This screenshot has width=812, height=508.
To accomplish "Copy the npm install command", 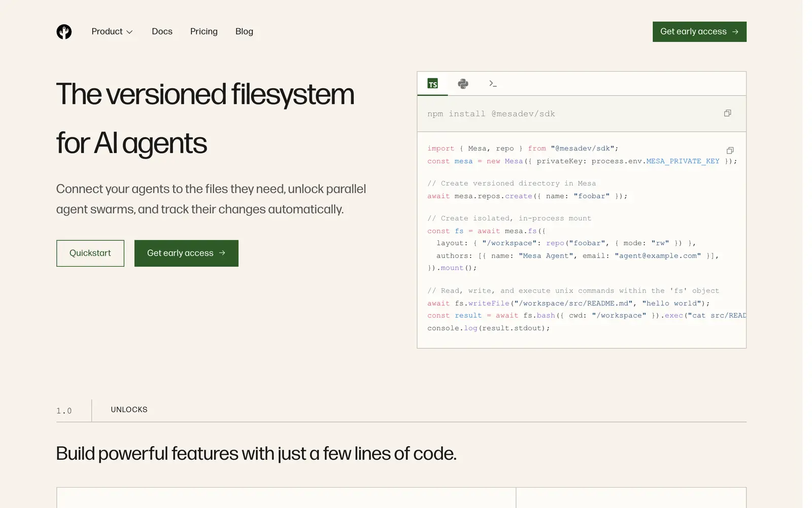I will click(727, 113).
